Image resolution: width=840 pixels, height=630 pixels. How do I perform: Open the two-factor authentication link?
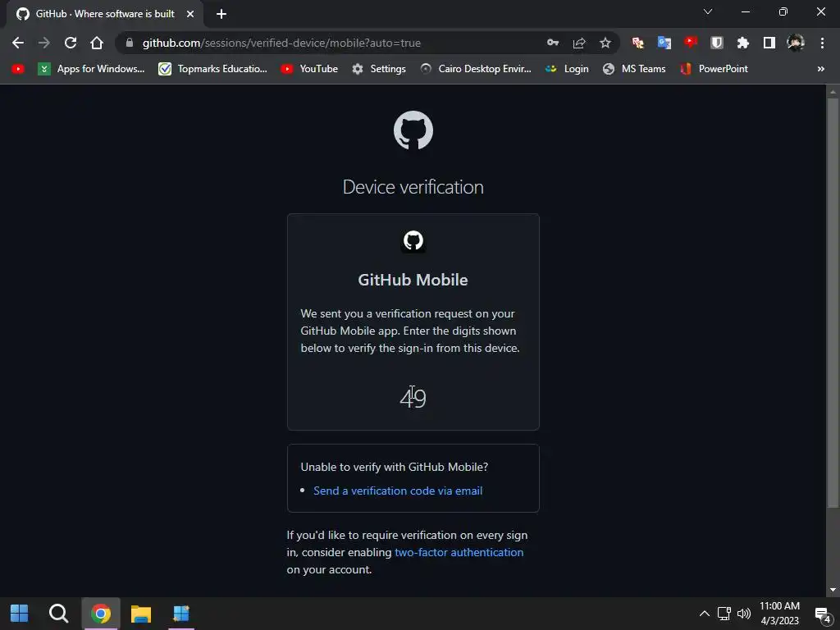coord(459,552)
